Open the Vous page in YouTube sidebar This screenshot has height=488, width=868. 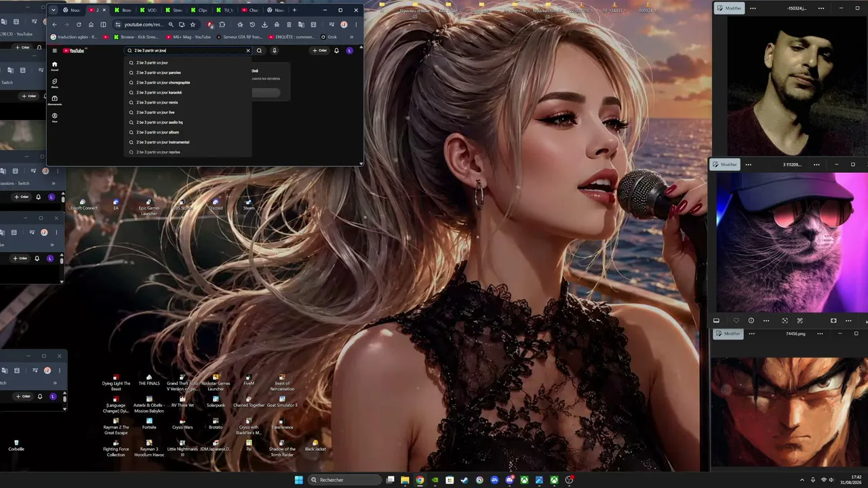click(x=55, y=117)
